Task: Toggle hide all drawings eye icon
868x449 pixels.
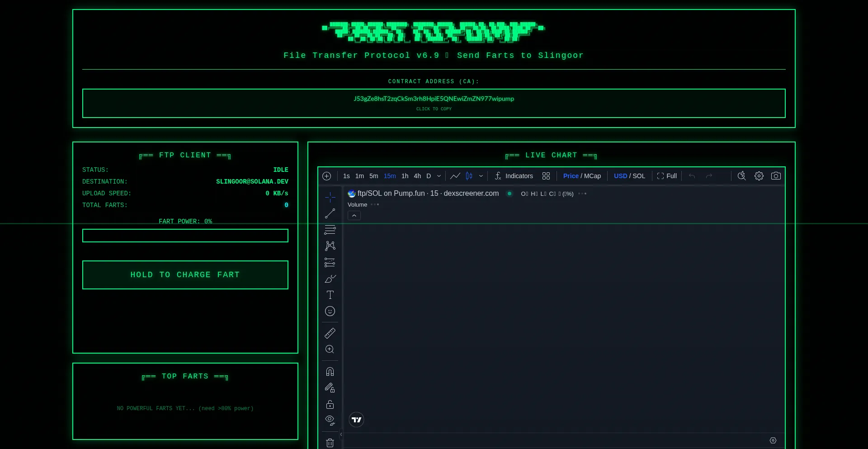Action: pyautogui.click(x=330, y=420)
